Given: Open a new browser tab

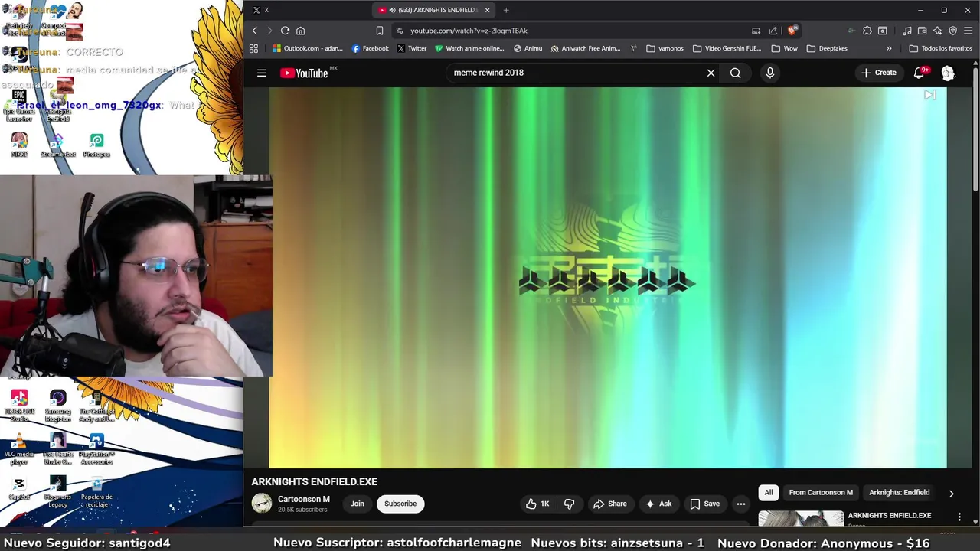Looking at the screenshot, I should point(506,10).
